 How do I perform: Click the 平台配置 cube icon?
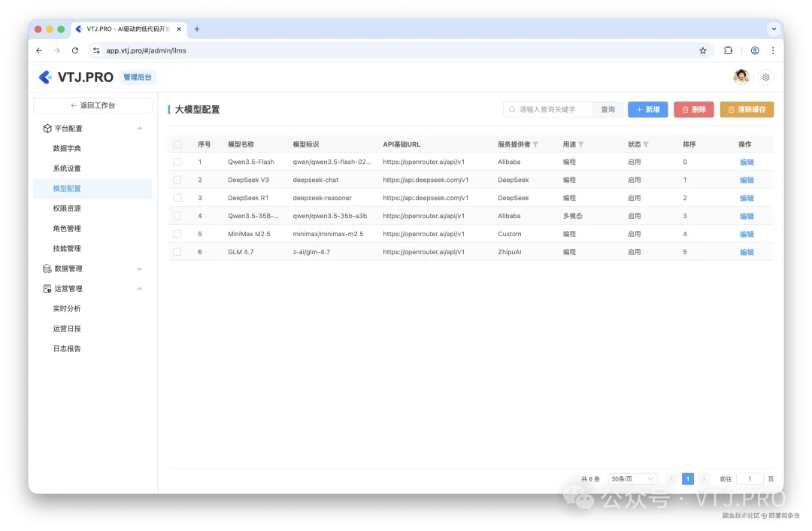(47, 129)
